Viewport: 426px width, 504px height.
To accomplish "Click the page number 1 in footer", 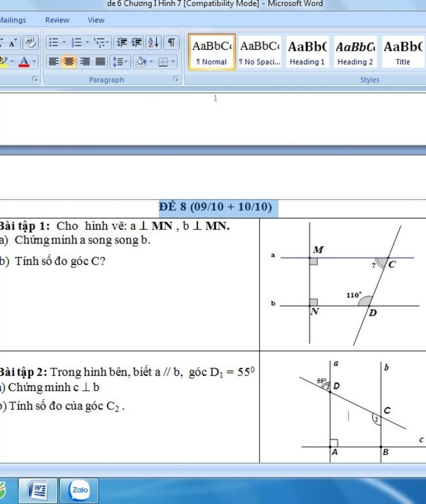I will click(x=215, y=99).
